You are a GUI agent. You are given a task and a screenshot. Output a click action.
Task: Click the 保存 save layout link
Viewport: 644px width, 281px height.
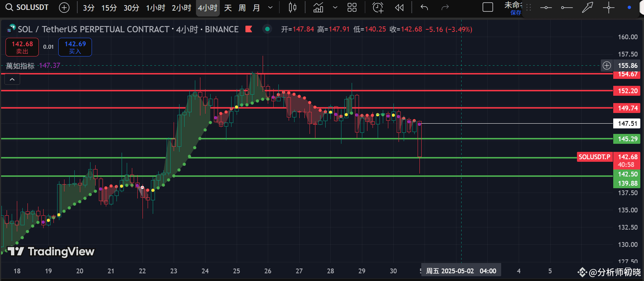point(516,13)
